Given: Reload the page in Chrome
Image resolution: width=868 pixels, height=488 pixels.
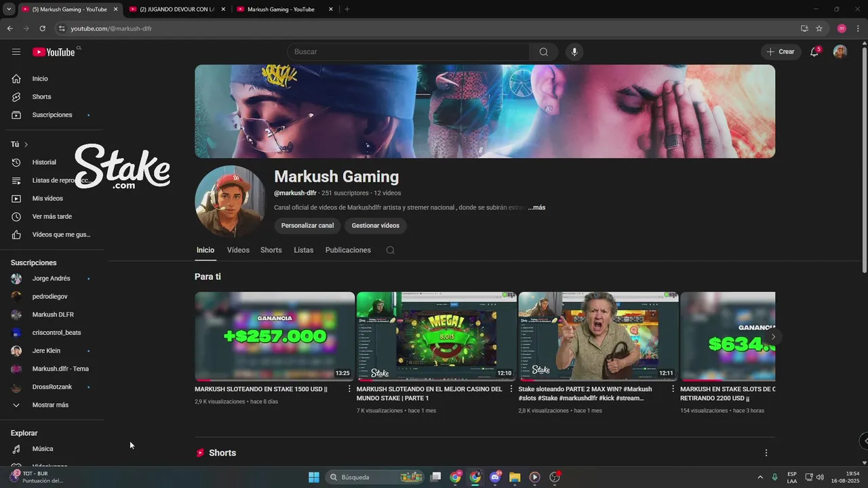Looking at the screenshot, I should 42,28.
